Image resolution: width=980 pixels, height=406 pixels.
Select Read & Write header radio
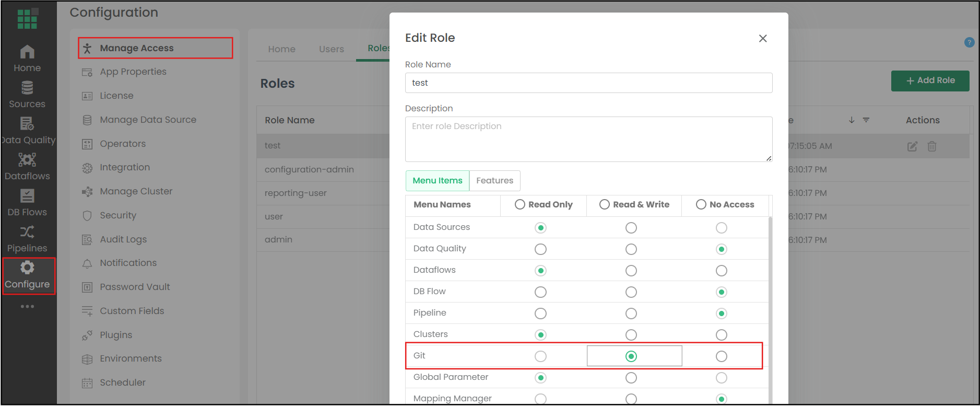[x=605, y=204]
